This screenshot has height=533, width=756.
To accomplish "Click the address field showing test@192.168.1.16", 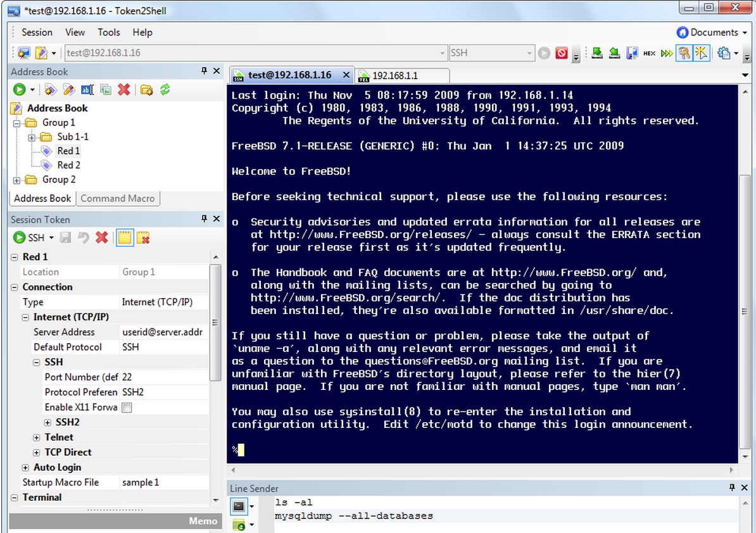I will [255, 53].
